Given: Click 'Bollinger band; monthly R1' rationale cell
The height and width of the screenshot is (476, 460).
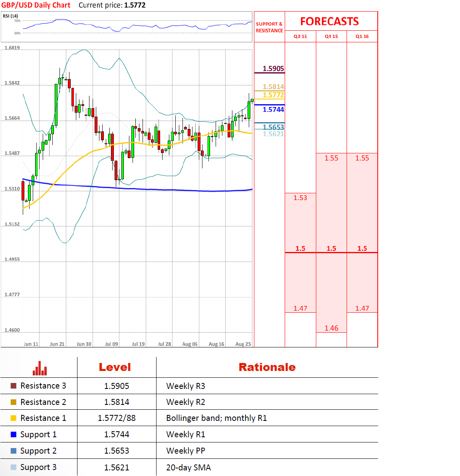Looking at the screenshot, I should click(x=216, y=418).
